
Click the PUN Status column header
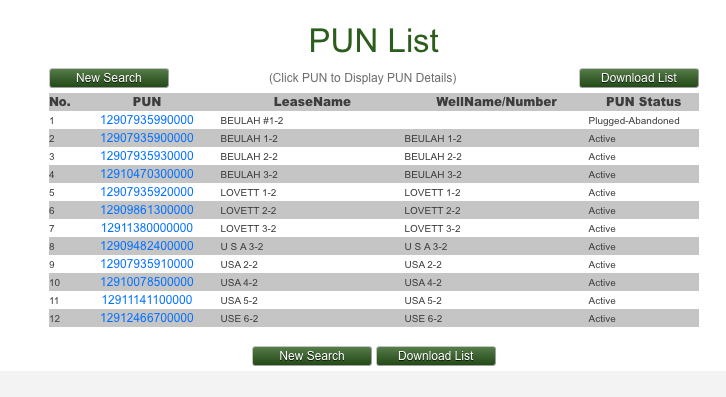click(x=644, y=102)
